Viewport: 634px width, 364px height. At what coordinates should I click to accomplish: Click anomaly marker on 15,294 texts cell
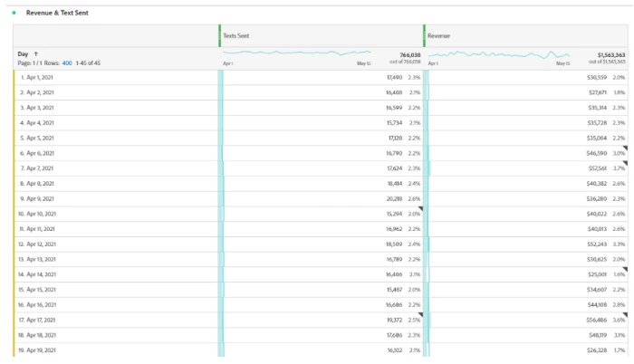[421, 208]
